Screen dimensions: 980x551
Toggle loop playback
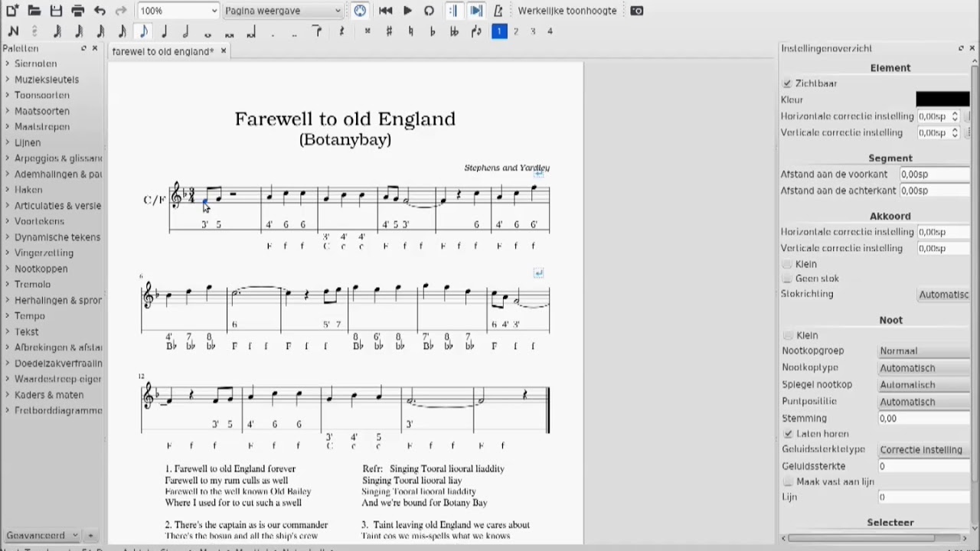[x=429, y=11]
